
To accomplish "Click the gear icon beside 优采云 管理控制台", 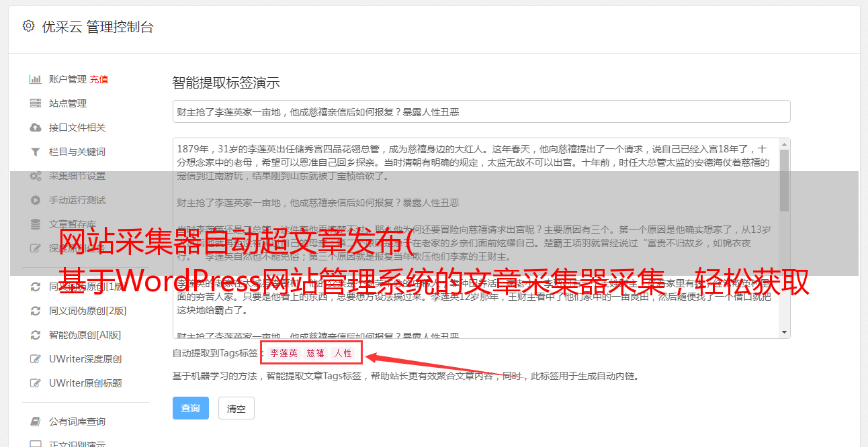I will [28, 26].
